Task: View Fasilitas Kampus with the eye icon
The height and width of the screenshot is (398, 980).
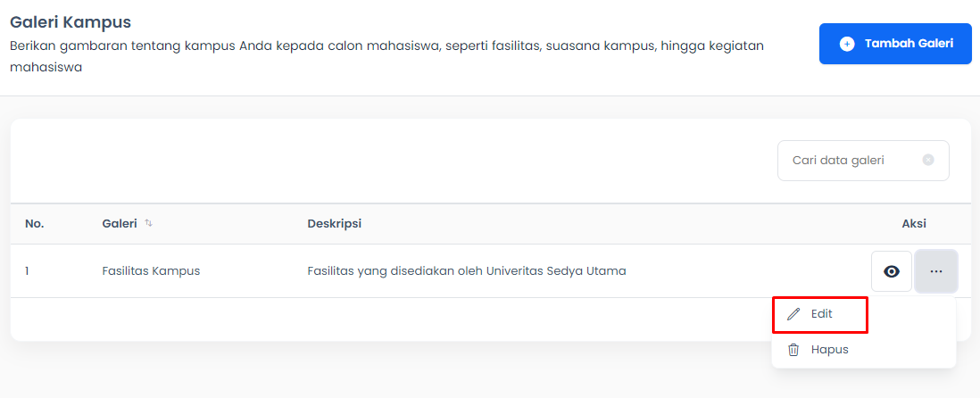Action: point(892,271)
